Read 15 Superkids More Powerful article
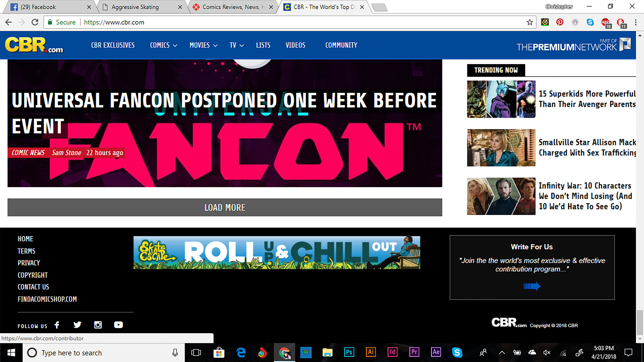The image size is (644, 362). click(x=587, y=99)
